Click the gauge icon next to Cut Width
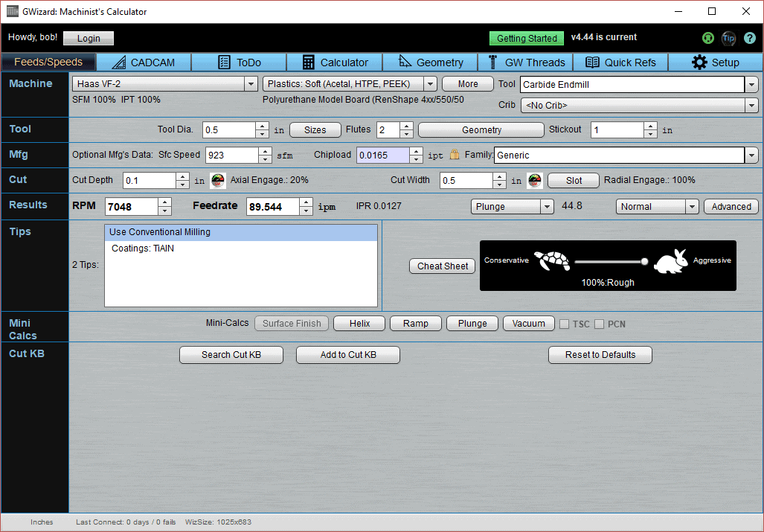This screenshot has width=764, height=532. (x=534, y=179)
